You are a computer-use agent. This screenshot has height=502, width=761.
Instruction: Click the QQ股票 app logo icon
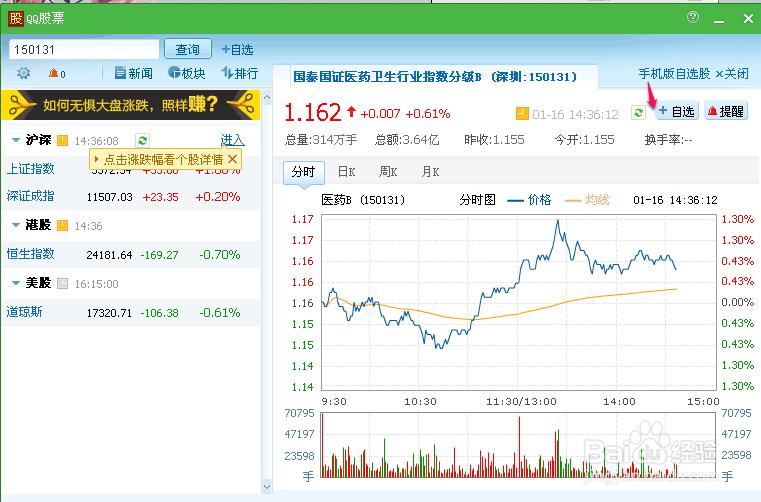[x=16, y=19]
